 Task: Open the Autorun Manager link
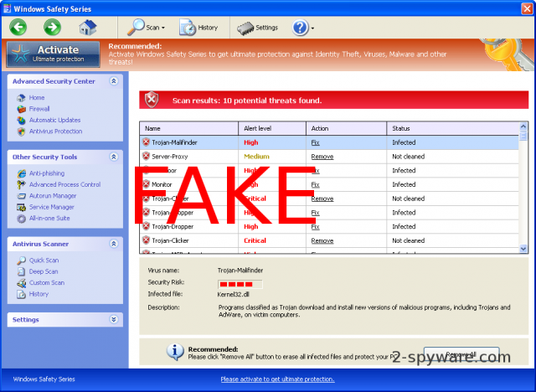(x=53, y=196)
